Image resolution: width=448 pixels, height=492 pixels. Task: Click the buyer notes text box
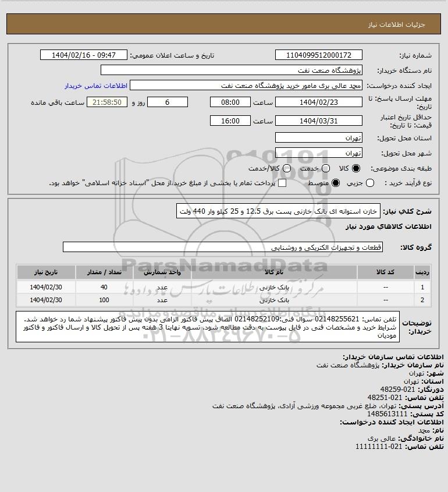point(208,327)
